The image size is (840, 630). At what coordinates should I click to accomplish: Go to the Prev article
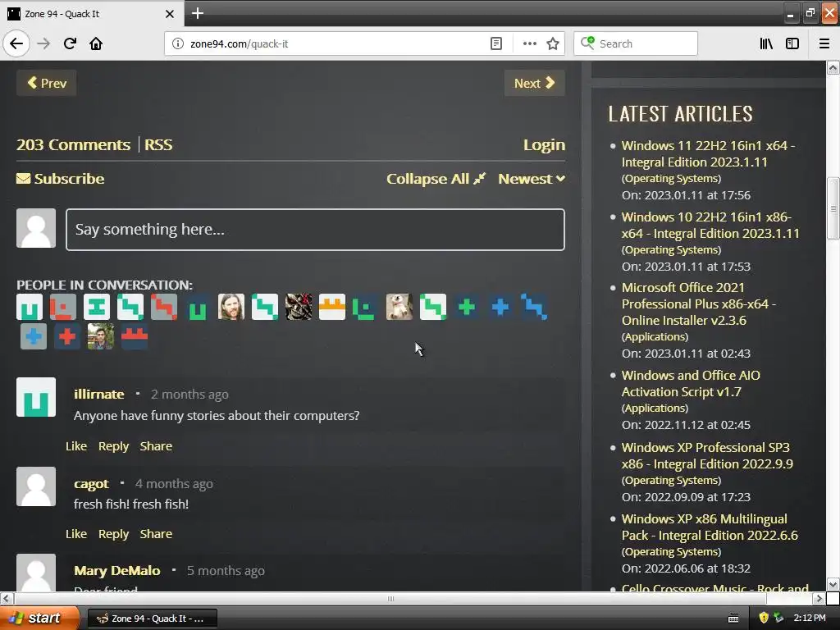[47, 83]
